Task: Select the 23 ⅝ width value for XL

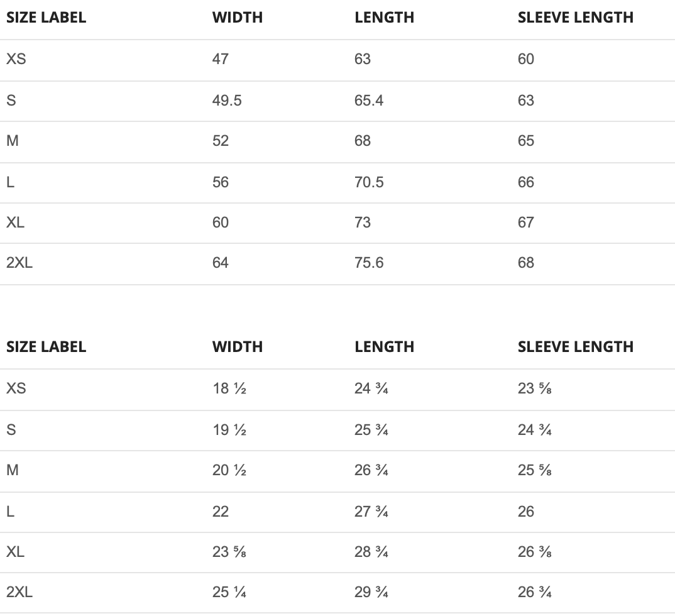Action: pyautogui.click(x=229, y=552)
